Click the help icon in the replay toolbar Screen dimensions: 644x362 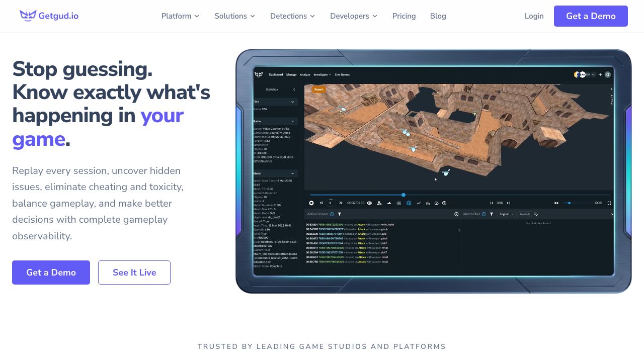444,203
